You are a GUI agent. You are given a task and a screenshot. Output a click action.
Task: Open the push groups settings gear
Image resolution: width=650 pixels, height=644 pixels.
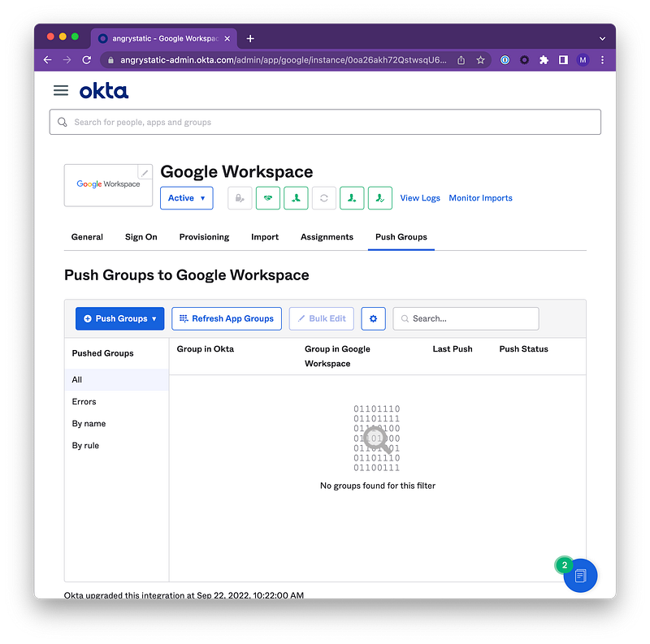373,318
